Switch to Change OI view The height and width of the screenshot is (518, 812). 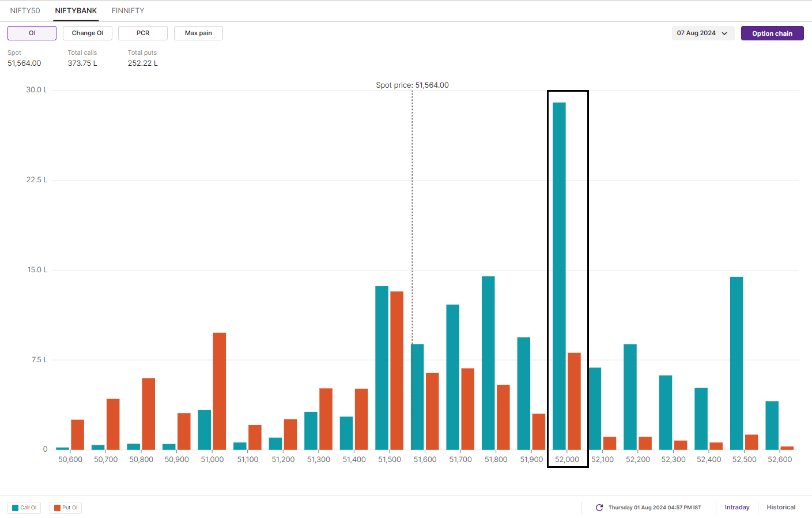tap(88, 33)
